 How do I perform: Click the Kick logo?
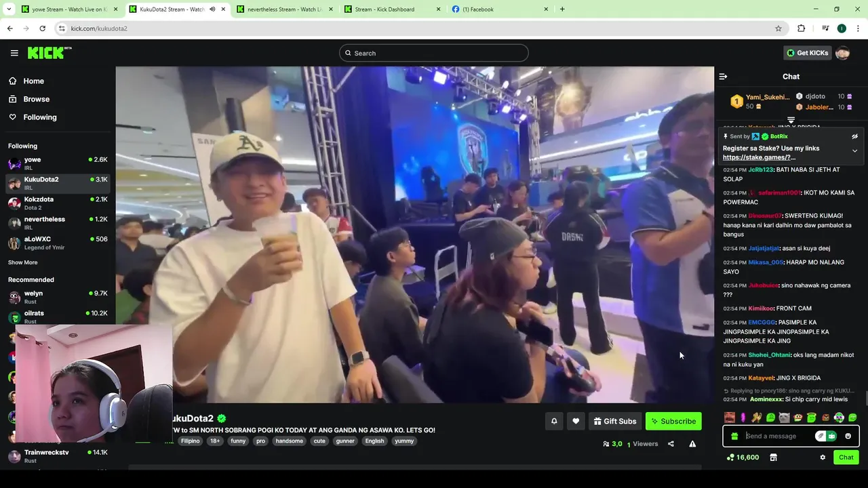pos(50,53)
